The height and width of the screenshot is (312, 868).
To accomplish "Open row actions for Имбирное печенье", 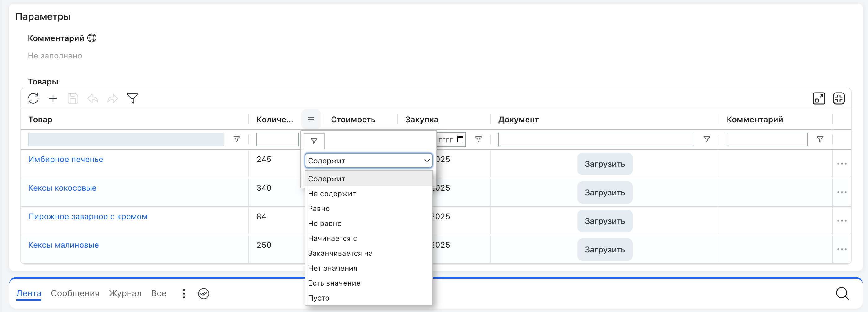I will pos(842,164).
